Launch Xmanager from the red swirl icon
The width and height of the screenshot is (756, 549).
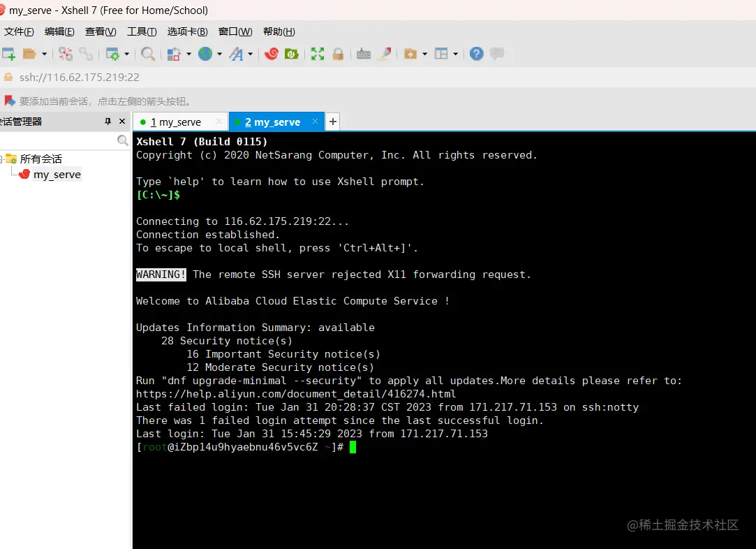click(272, 54)
